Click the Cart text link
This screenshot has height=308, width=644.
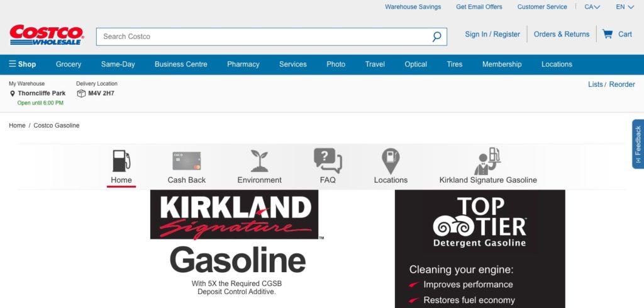coord(625,34)
